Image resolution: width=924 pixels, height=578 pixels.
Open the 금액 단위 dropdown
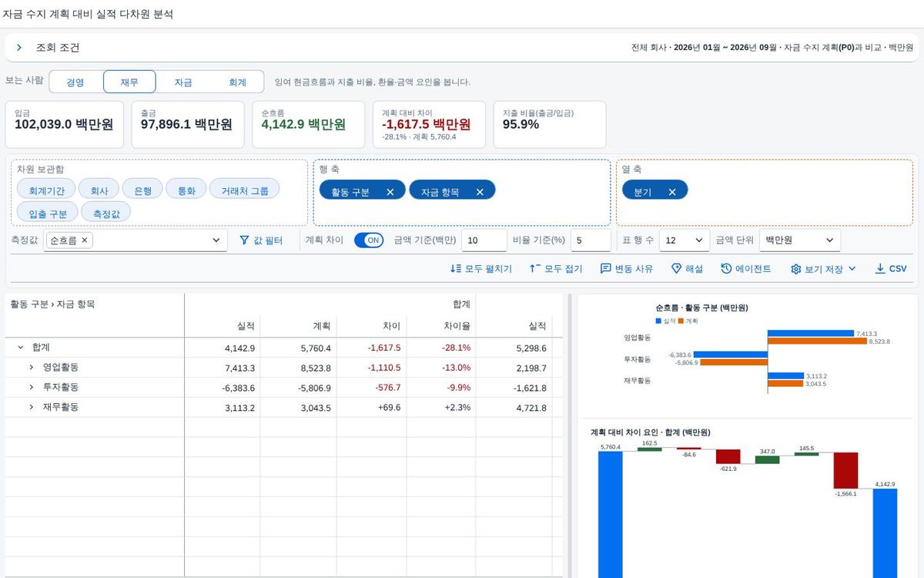(800, 240)
